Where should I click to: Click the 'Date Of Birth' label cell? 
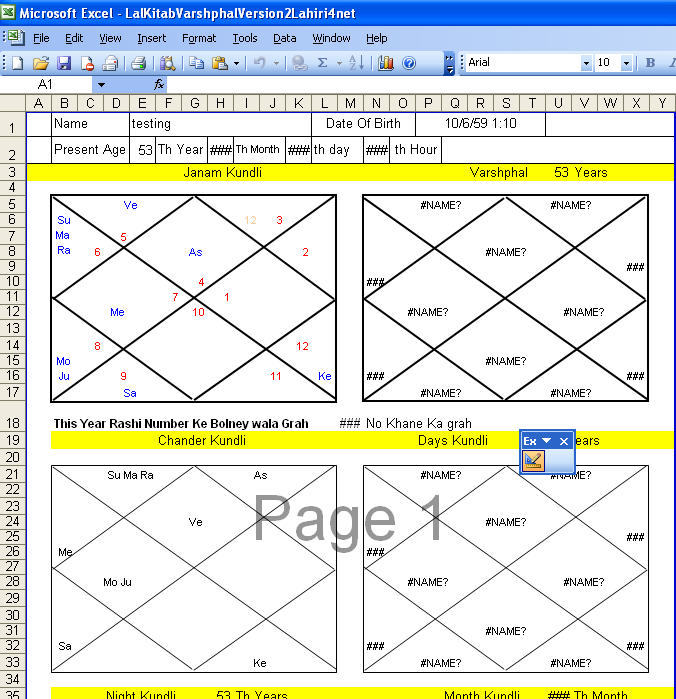(363, 124)
